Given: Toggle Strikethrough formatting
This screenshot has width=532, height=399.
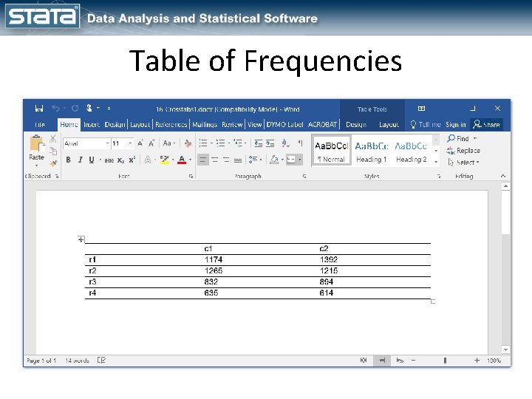Looking at the screenshot, I should (x=109, y=160).
